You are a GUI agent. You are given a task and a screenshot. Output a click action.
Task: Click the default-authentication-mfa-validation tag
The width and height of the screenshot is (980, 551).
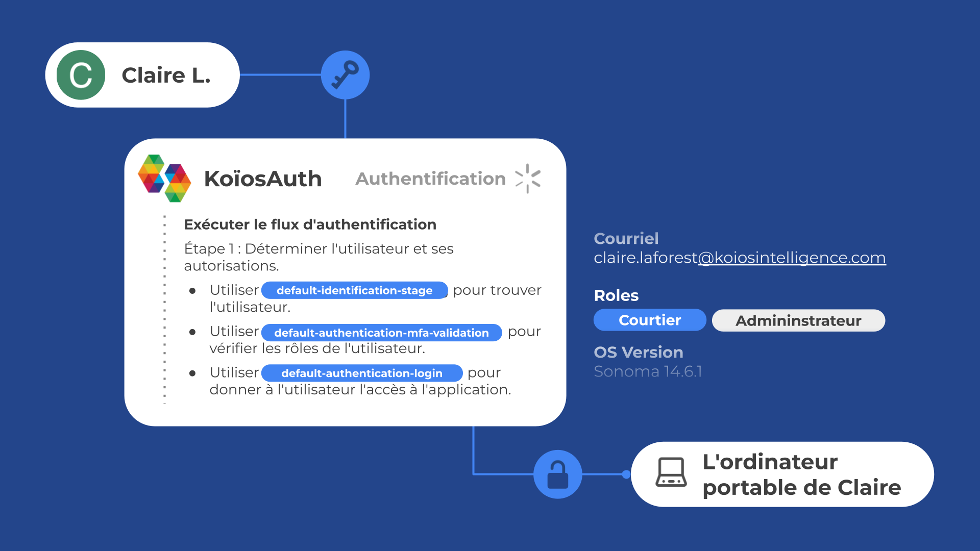click(381, 333)
